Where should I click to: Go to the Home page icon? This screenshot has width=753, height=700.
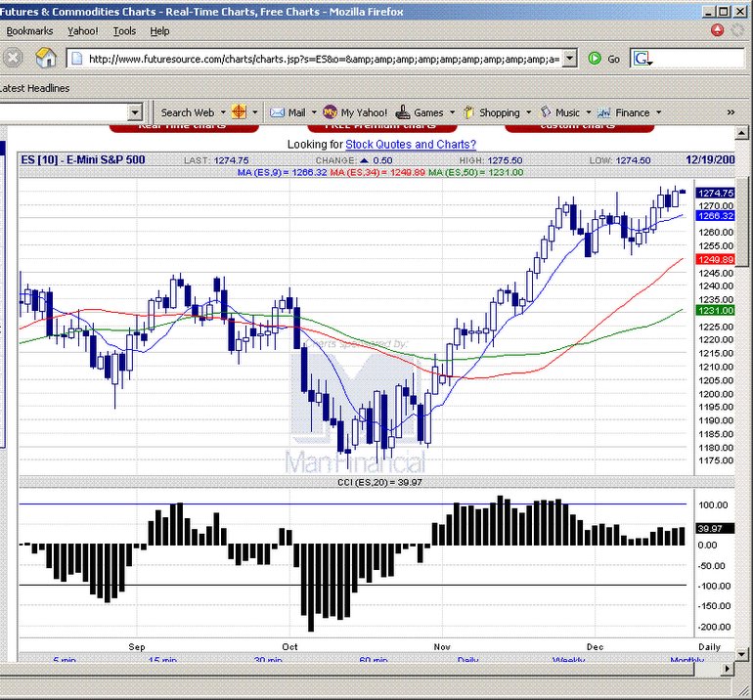pos(46,58)
